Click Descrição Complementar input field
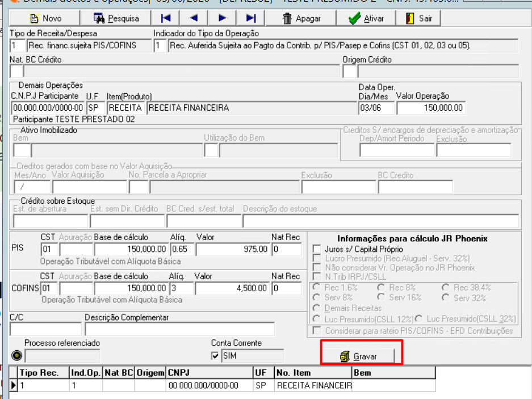Viewport: 532px width, 399px height. click(x=180, y=329)
